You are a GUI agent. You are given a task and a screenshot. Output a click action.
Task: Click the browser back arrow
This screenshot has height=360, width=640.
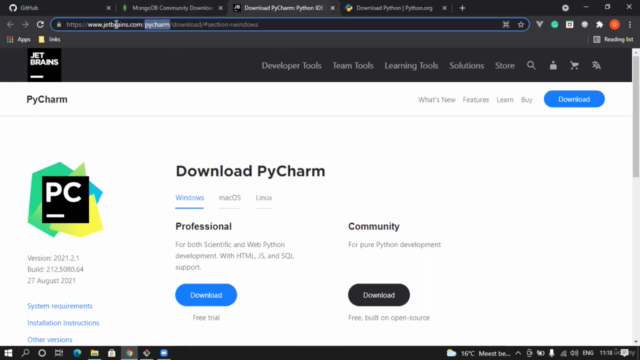tap(10, 24)
